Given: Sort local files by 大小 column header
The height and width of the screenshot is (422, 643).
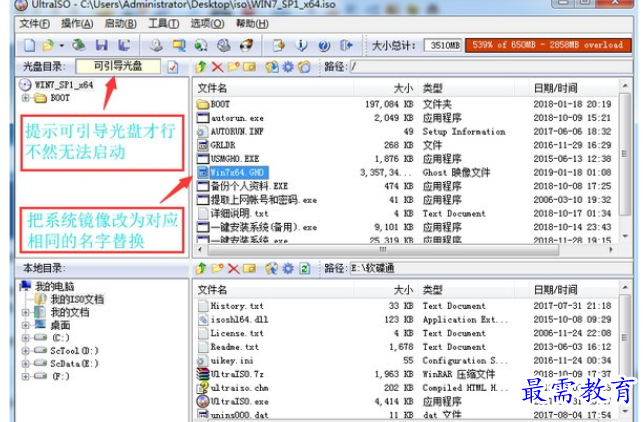Looking at the screenshot, I should (385, 290).
